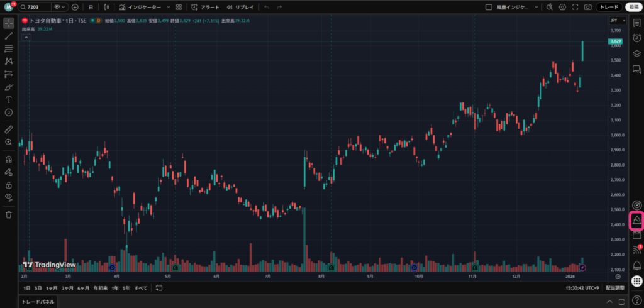Image resolution: width=644 pixels, height=308 pixels.
Task: Open the pink-highlighted right sidebar icon
Action: pyautogui.click(x=636, y=220)
